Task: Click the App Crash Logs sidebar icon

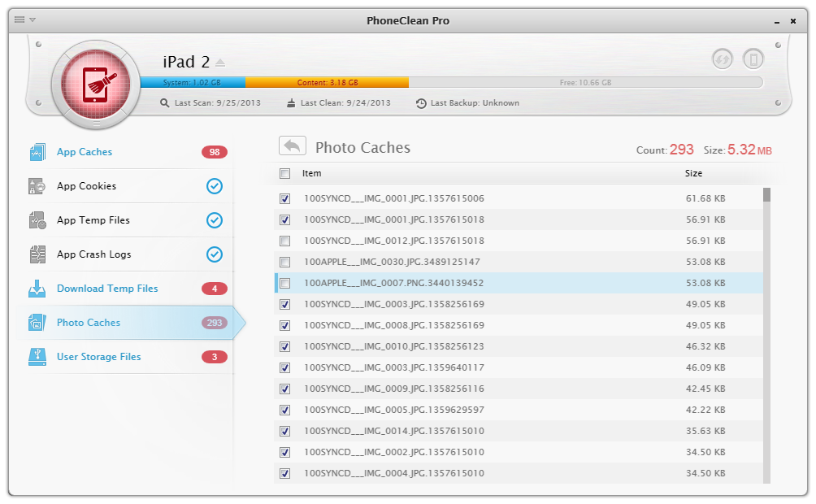Action: pos(37,254)
